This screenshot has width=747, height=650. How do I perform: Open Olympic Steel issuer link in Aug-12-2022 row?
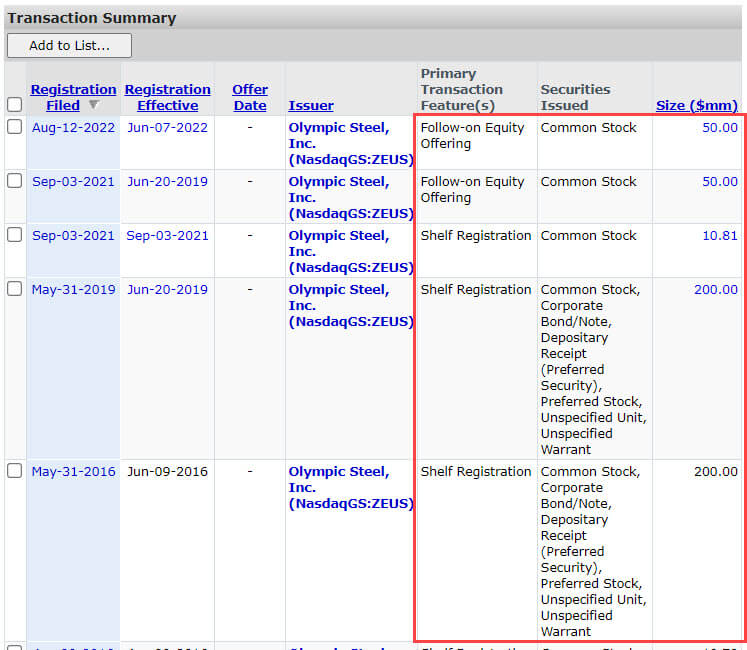tap(351, 143)
